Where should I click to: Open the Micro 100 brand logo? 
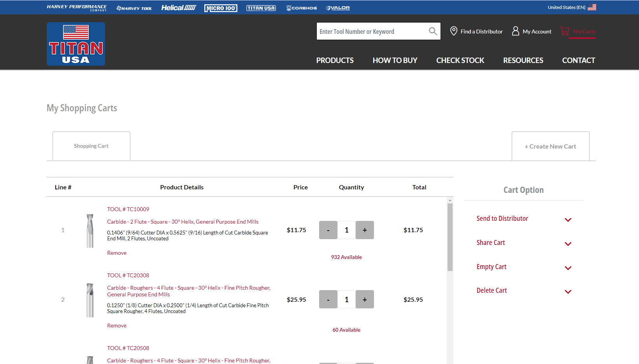point(221,8)
